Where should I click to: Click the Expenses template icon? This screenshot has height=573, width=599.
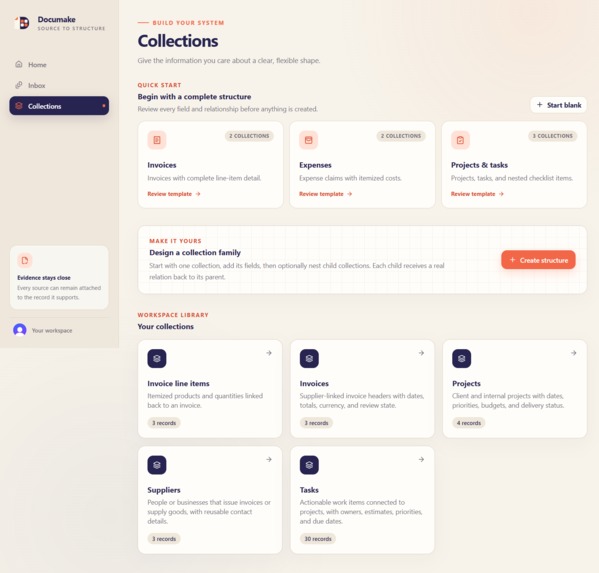[308, 140]
